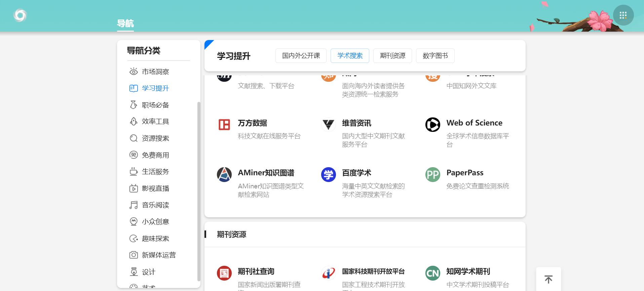Click the 导航分类 sidebar heading
This screenshot has width=644, height=291.
tap(144, 50)
